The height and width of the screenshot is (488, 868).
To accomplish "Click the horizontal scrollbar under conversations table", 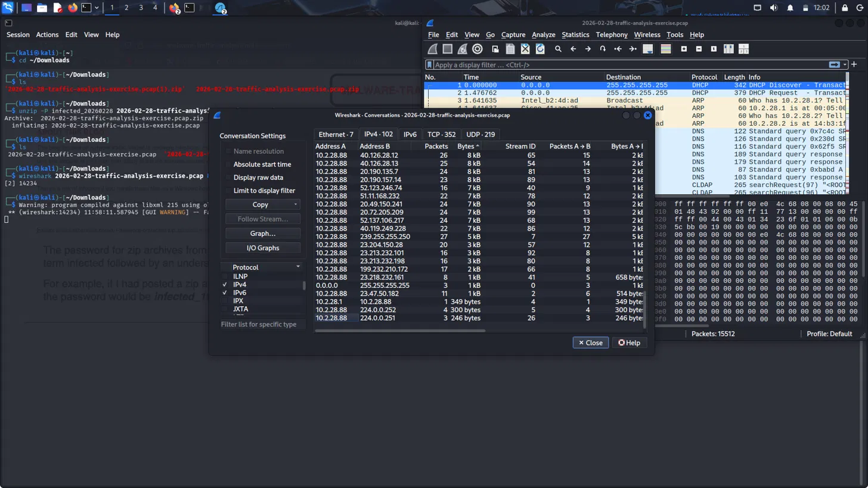I will pos(400,331).
